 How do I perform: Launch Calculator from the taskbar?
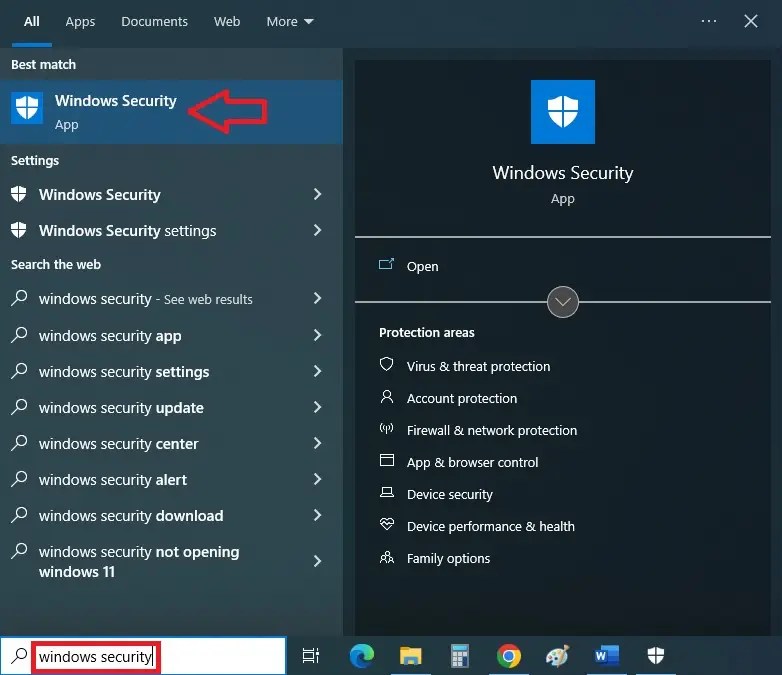click(459, 656)
